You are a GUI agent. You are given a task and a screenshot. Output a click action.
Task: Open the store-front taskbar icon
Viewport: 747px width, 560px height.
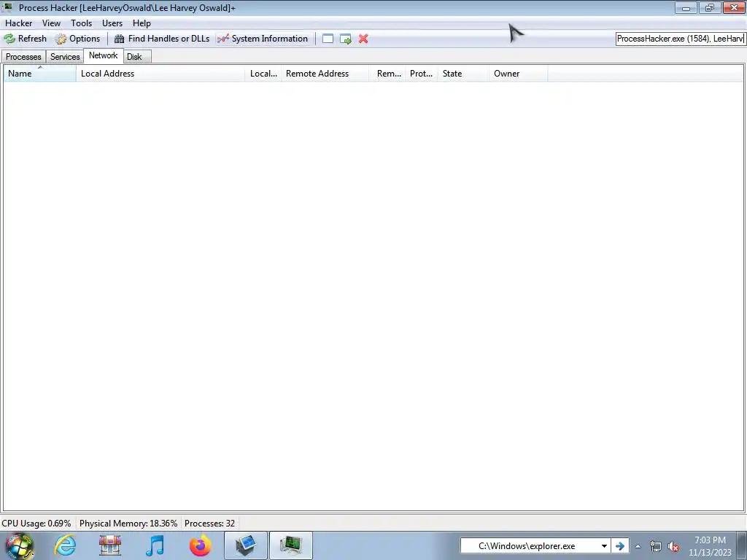[110, 545]
